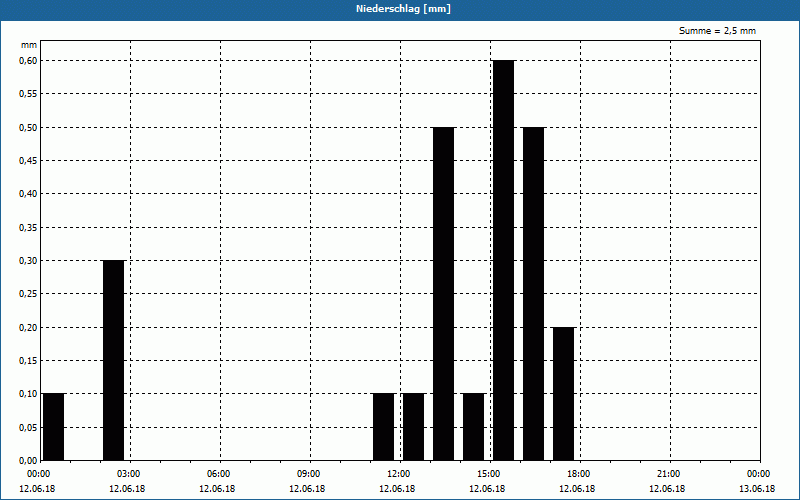Select the 0,20 bar before 18:00
The width and height of the screenshot is (800, 500).
click(564, 394)
